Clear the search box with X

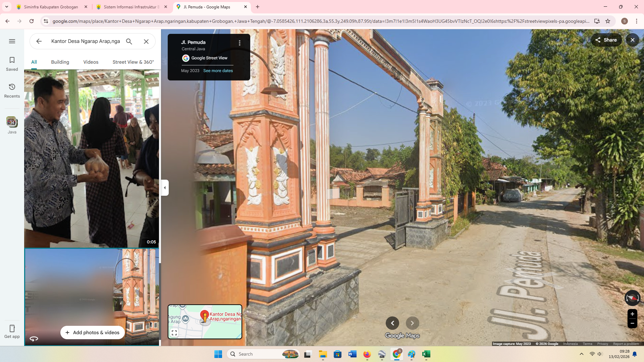(x=146, y=41)
